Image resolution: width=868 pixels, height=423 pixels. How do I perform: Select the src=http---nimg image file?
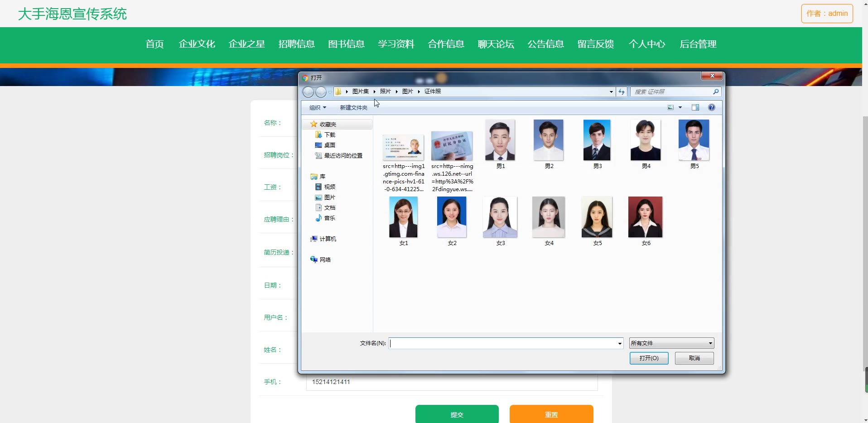click(x=452, y=146)
